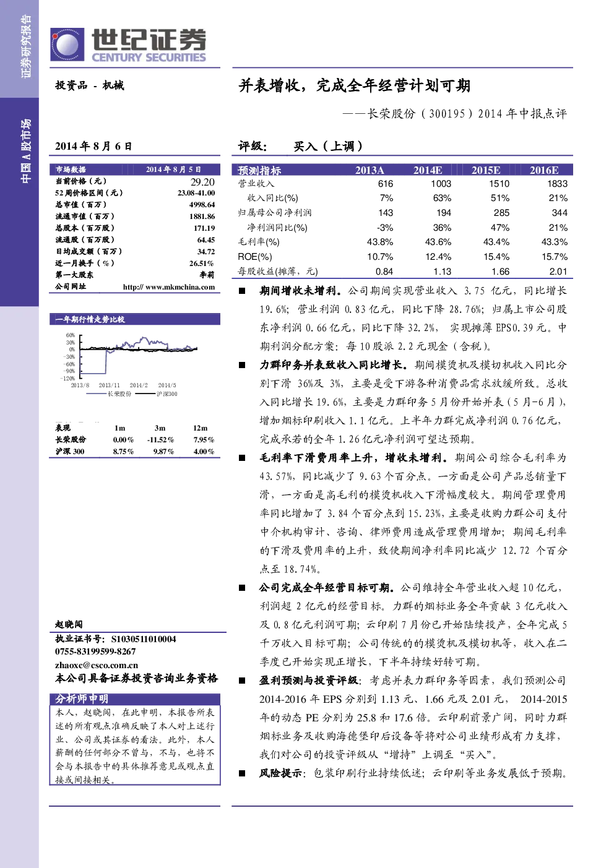Click the Century Securities logo

tap(128, 46)
